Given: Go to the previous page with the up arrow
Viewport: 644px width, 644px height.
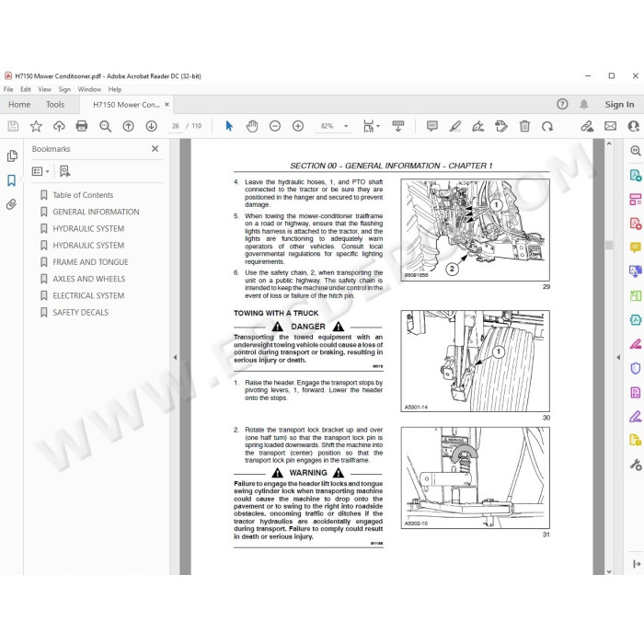Looking at the screenshot, I should click(128, 126).
